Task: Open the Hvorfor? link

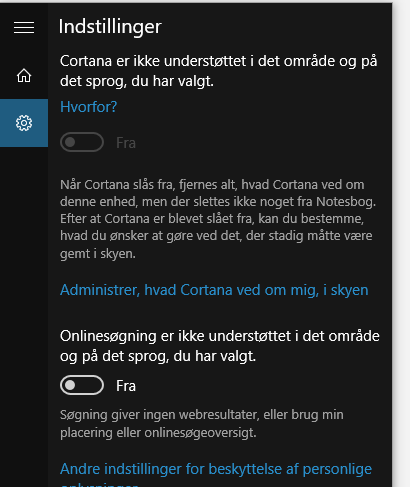Action: click(x=89, y=107)
